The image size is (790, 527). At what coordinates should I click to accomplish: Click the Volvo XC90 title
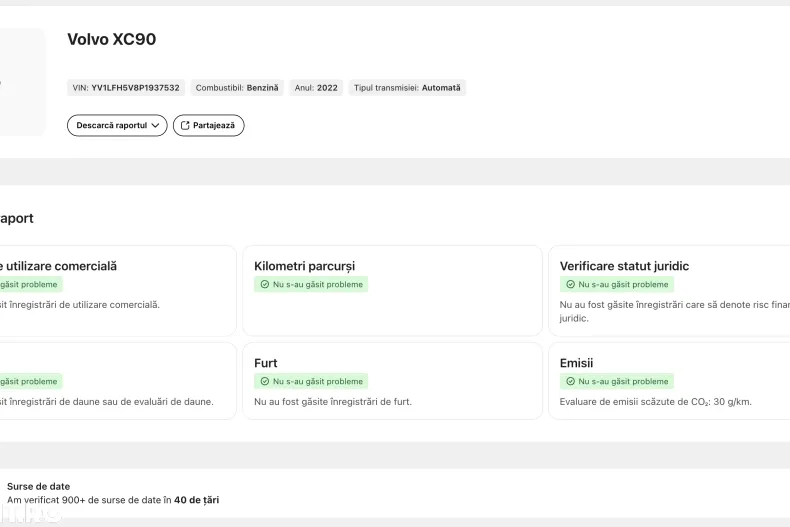pos(111,40)
